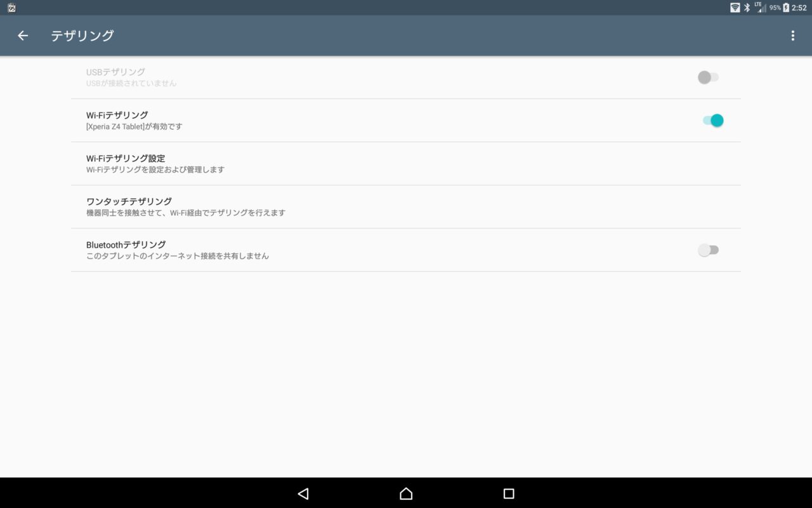Tap the USBテザリング row label
812x508 pixels.
116,72
